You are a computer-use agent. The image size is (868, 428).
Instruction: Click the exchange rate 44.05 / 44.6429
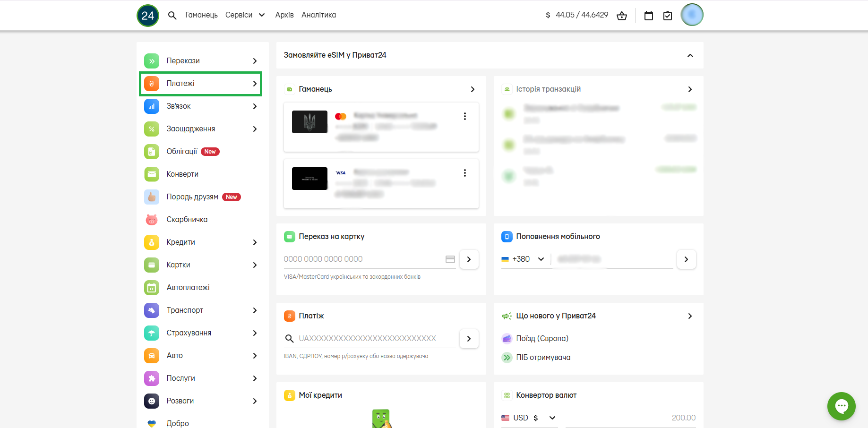click(x=582, y=15)
